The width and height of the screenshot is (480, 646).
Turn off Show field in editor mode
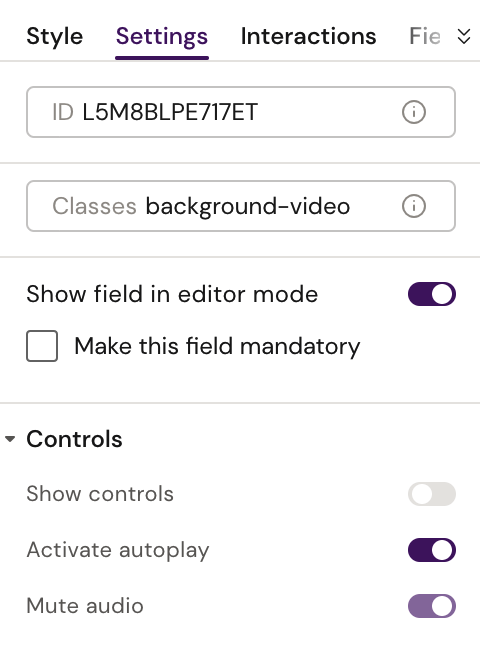pyautogui.click(x=432, y=294)
